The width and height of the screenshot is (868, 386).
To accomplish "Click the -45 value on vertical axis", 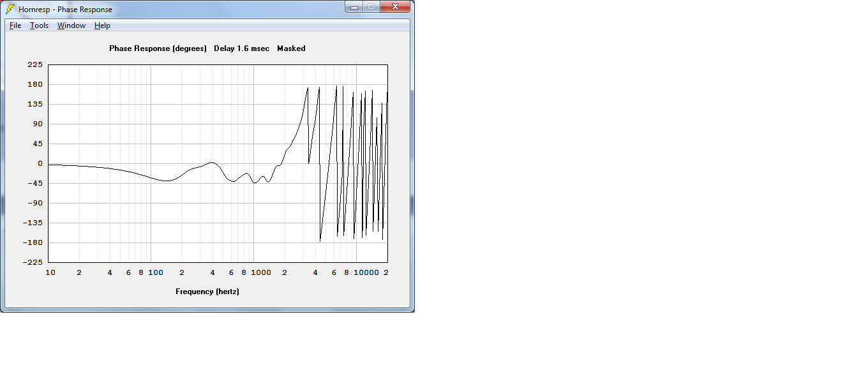I will (x=34, y=183).
